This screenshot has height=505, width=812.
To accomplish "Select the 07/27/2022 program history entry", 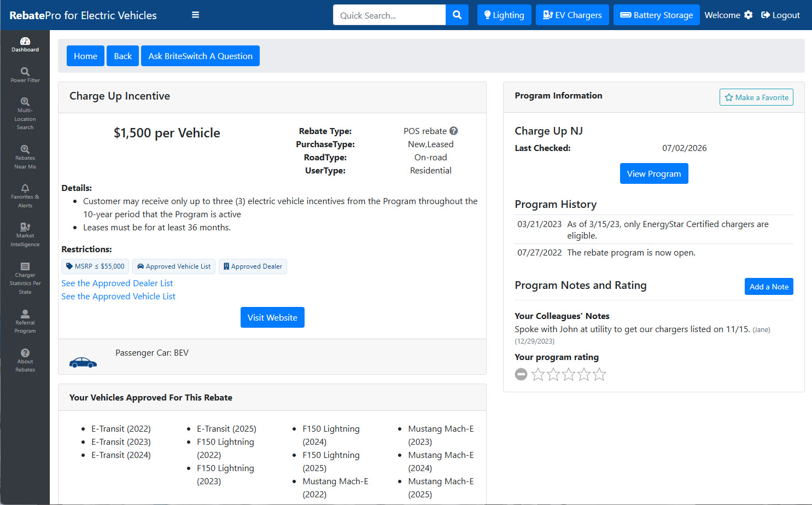I will point(654,253).
